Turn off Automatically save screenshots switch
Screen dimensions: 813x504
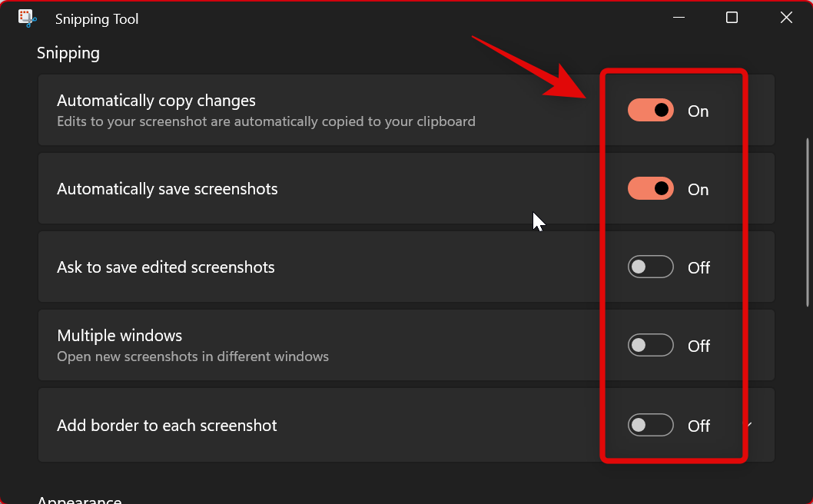pyautogui.click(x=650, y=189)
